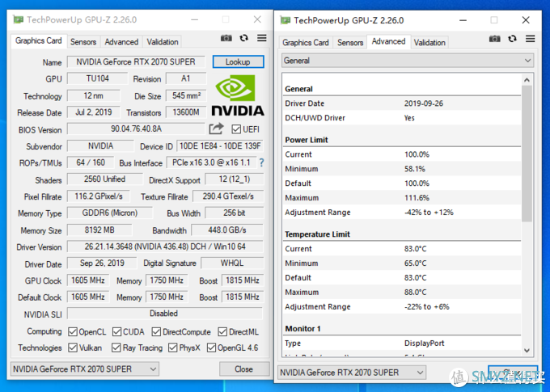
Task: Open Sensors tab in right window
Action: [x=350, y=43]
